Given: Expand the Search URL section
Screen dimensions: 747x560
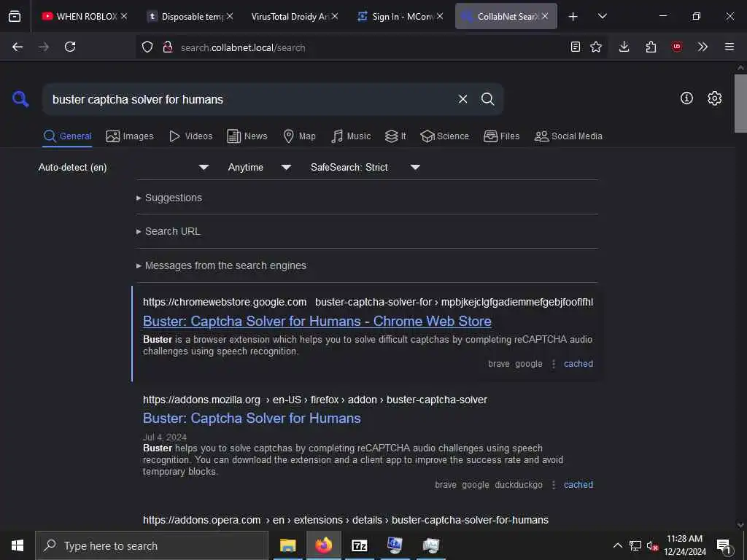Looking at the screenshot, I should click(x=169, y=231).
